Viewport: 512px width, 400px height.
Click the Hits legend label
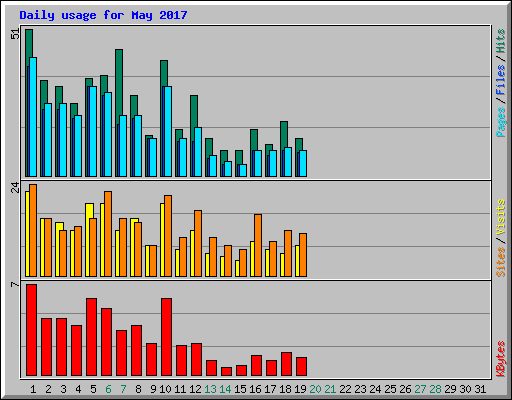click(x=500, y=41)
